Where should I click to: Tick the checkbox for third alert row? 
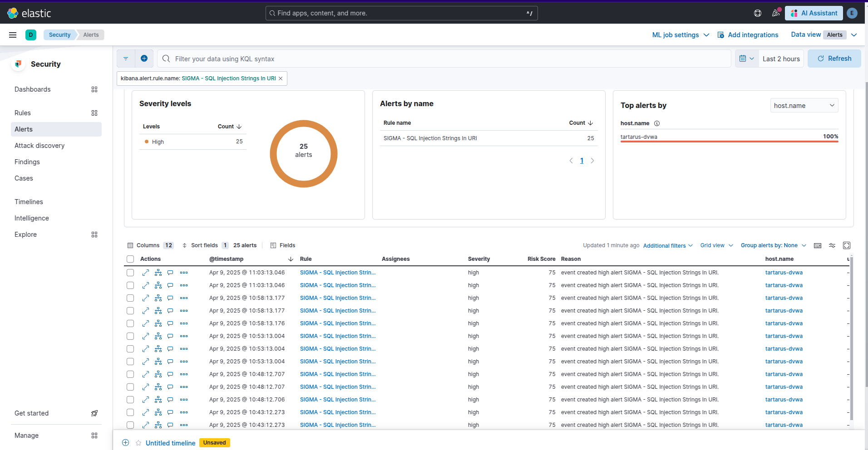tap(130, 298)
